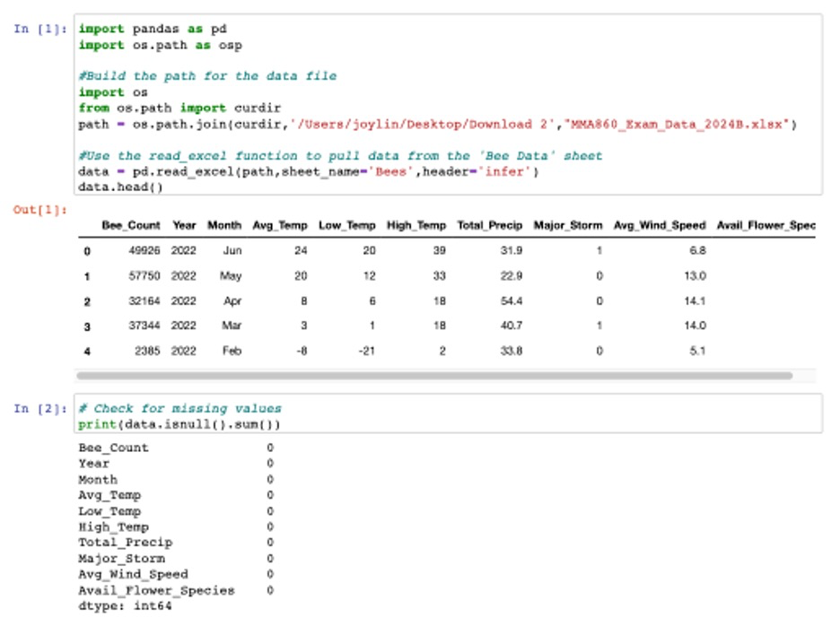Click the '/Users/joylin/Desktop/Download 2' path string

[x=422, y=125]
